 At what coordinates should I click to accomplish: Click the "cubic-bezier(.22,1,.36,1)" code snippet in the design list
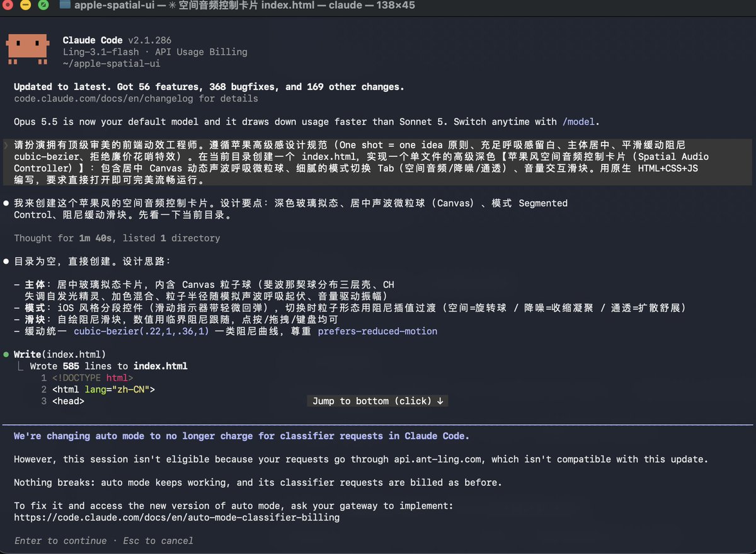click(141, 331)
